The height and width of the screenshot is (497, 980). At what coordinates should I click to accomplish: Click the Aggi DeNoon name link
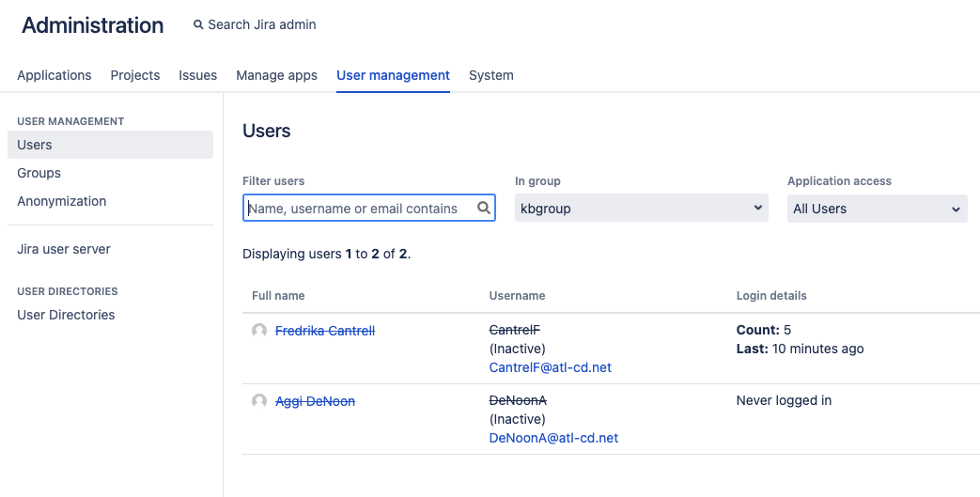tap(315, 401)
